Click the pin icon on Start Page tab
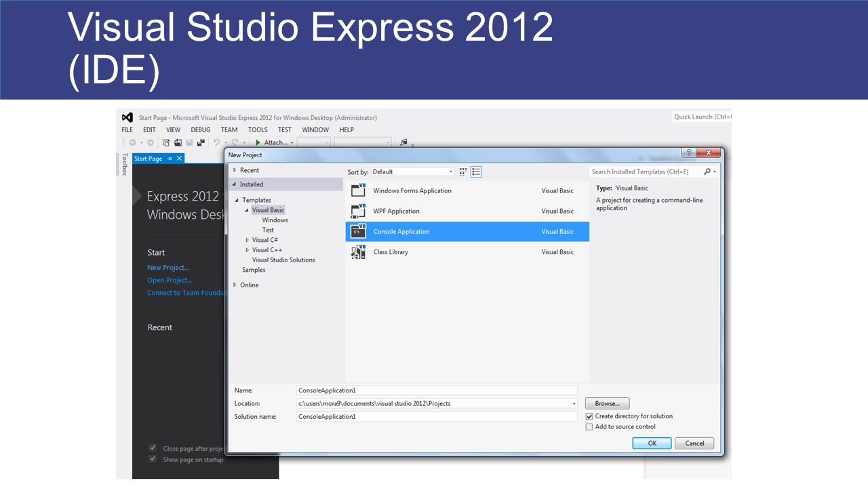The width and height of the screenshot is (868, 488). pos(170,159)
